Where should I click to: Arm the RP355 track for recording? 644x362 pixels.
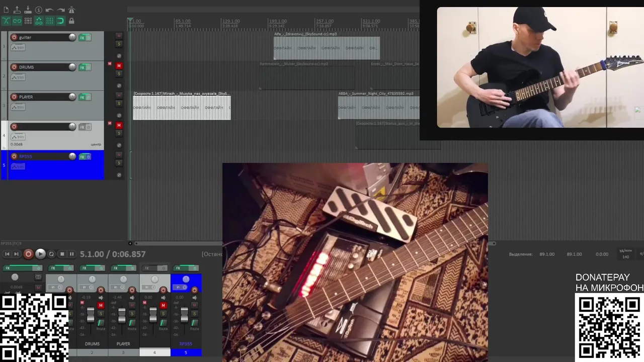tap(14, 156)
